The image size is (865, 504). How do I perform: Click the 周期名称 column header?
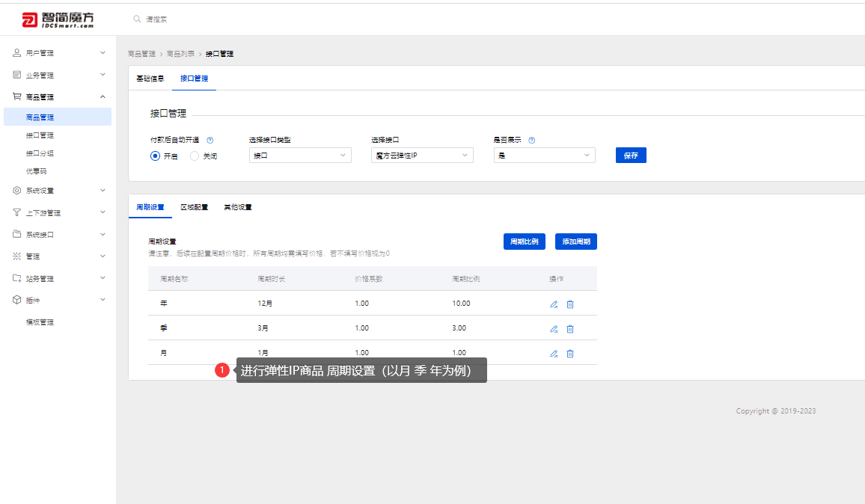coord(174,279)
